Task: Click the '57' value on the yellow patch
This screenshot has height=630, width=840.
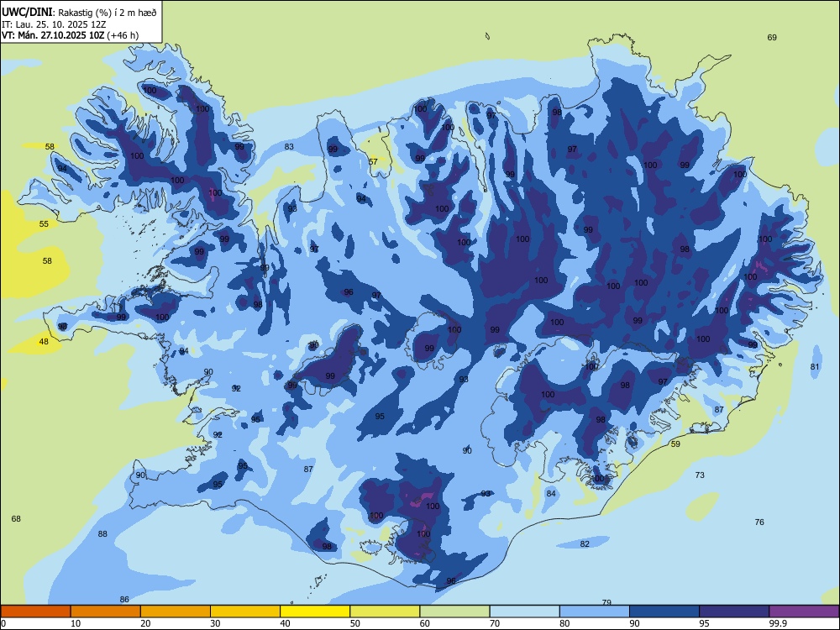Action: [x=374, y=162]
